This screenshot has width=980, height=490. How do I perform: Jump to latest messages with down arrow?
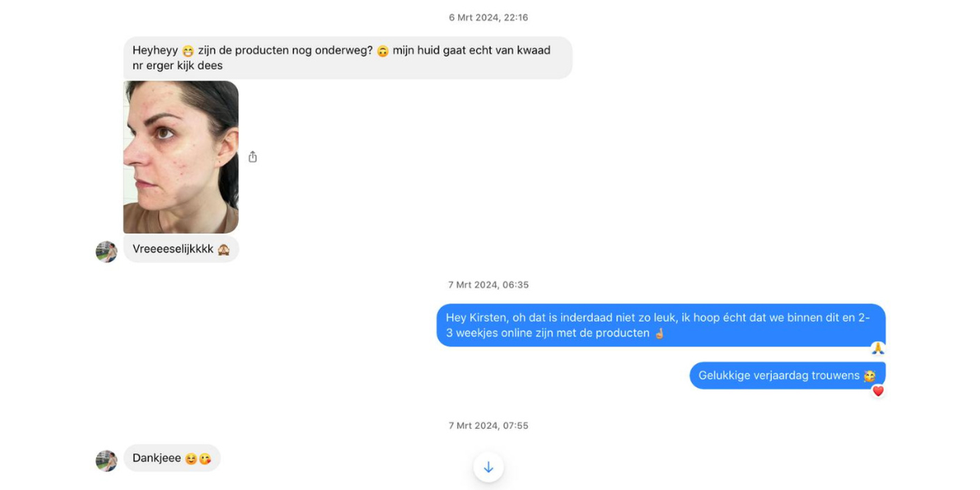click(x=488, y=467)
